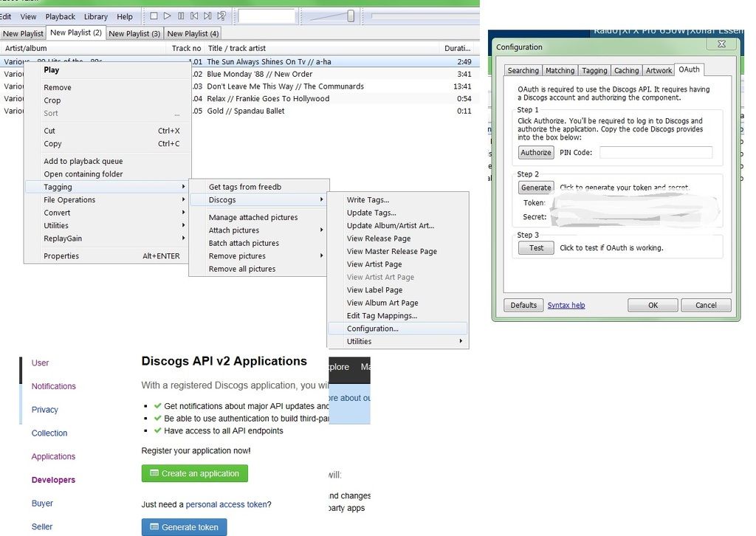Expand the File Operations submenu
Viewport: 756px width, 536px height.
pos(108,199)
